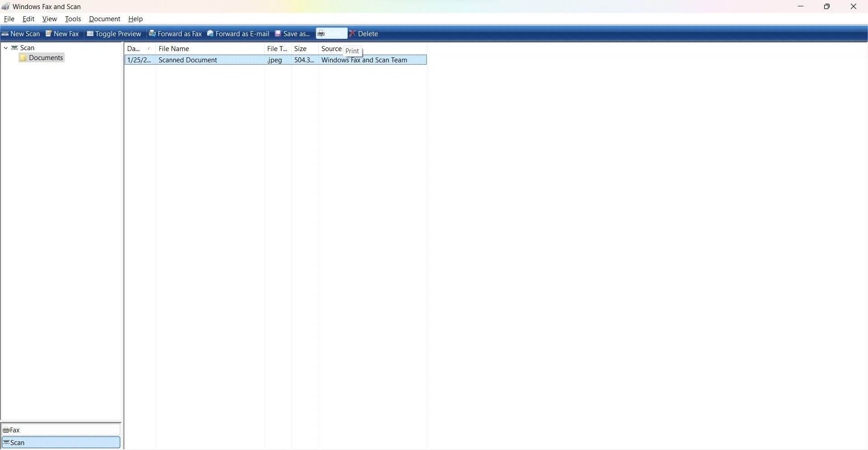The height and width of the screenshot is (450, 868).
Task: Open the Document menu
Action: 104,19
